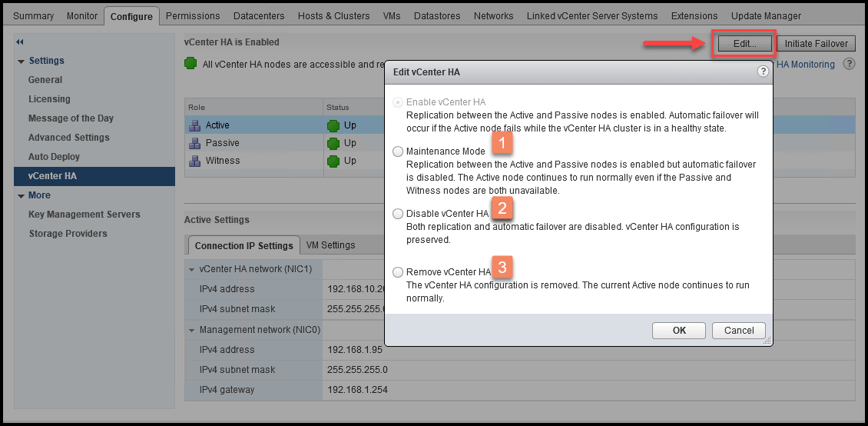Viewport: 868px width, 426px height.
Task: Open Licensing in the sidebar
Action: tap(49, 99)
